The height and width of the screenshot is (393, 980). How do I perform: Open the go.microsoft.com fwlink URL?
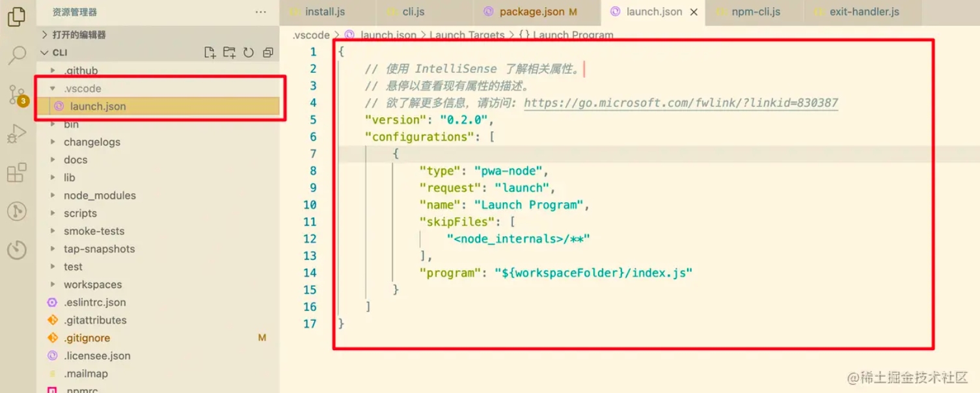(x=681, y=103)
